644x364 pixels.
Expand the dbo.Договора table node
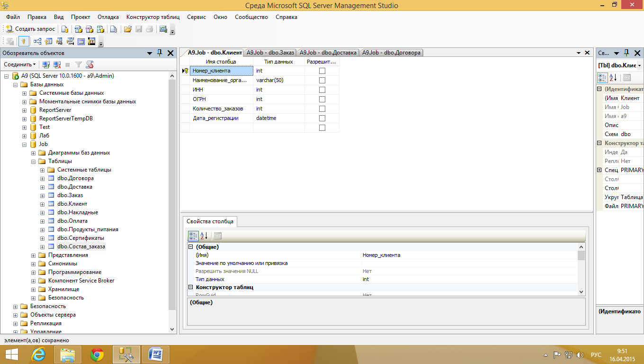click(42, 178)
